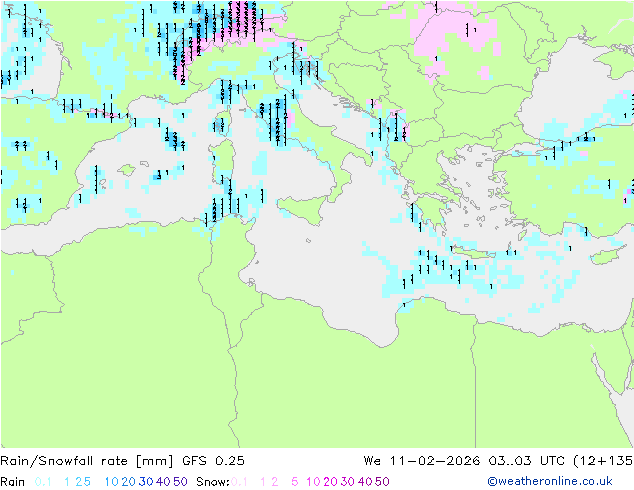Screen dimensions: 634x490
Task: Click the island of Crete on the map
Action: 472,253
